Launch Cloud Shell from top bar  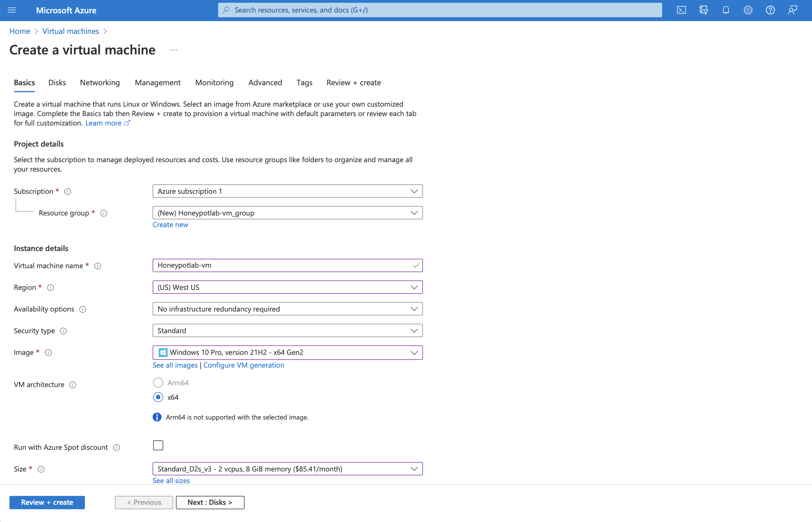[x=682, y=10]
